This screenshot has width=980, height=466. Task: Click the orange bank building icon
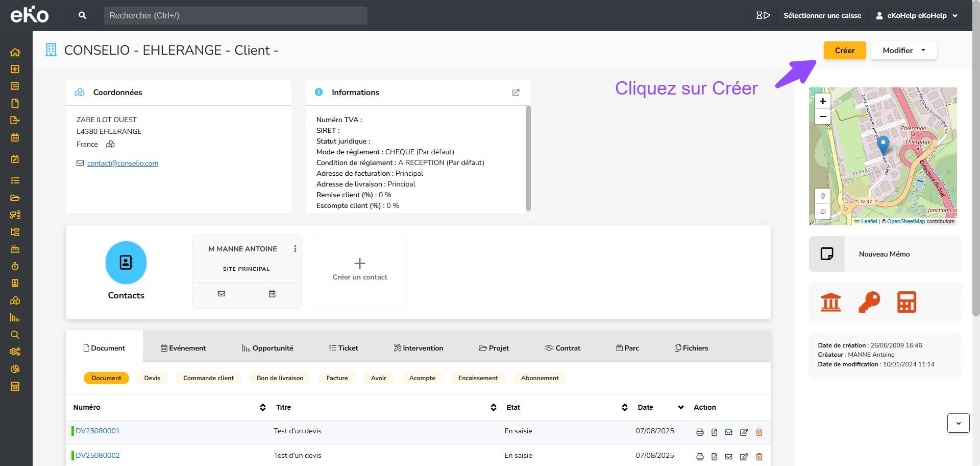tap(830, 302)
